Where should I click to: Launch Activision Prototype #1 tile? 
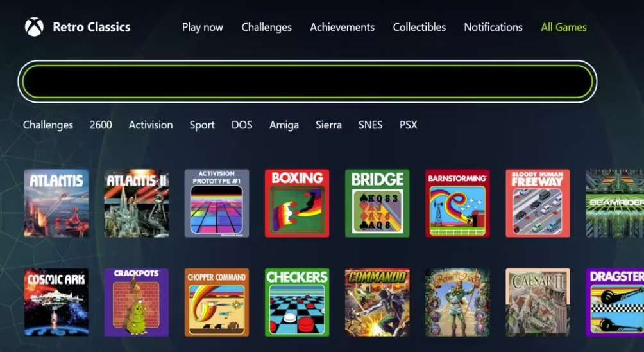pyautogui.click(x=217, y=203)
